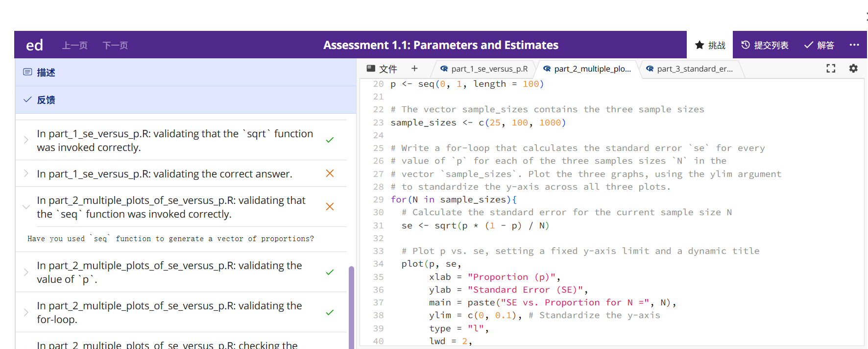Expand the 描述 description section
The width and height of the screenshot is (868, 349).
click(186, 73)
